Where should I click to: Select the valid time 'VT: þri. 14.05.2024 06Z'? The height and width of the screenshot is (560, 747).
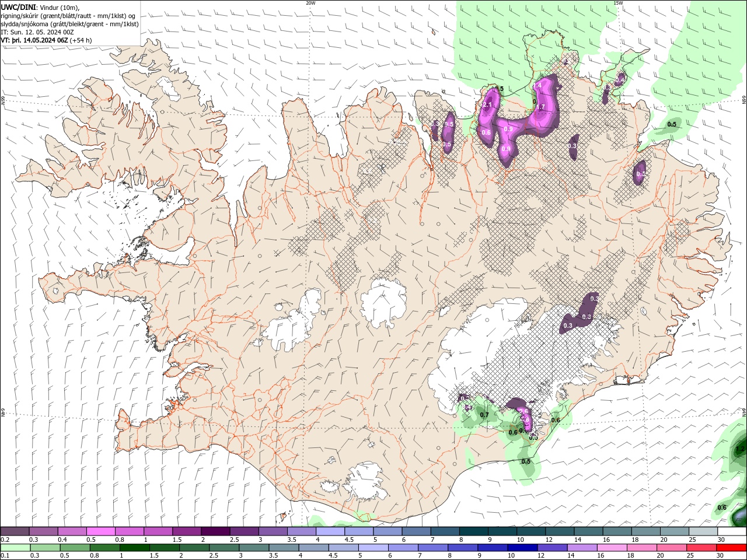point(34,40)
